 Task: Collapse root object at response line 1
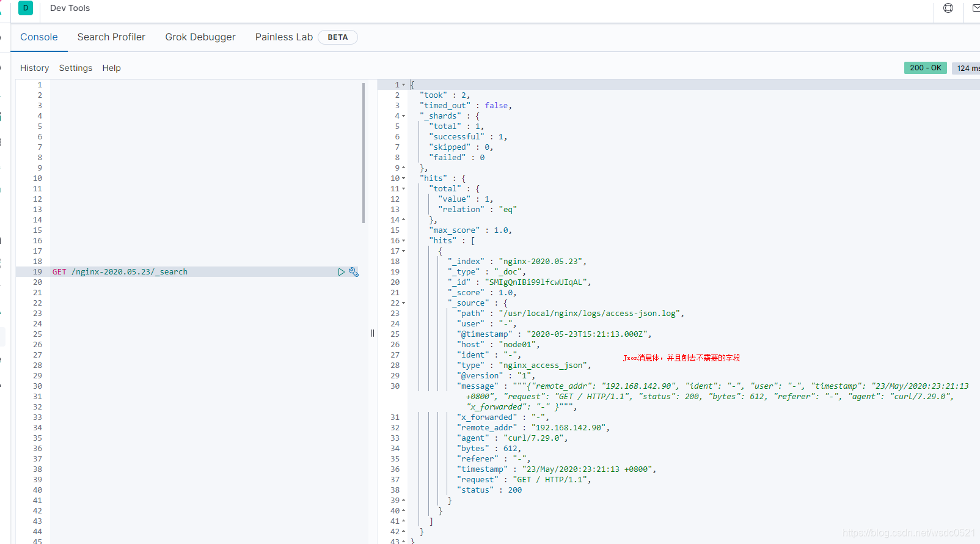pyautogui.click(x=403, y=85)
